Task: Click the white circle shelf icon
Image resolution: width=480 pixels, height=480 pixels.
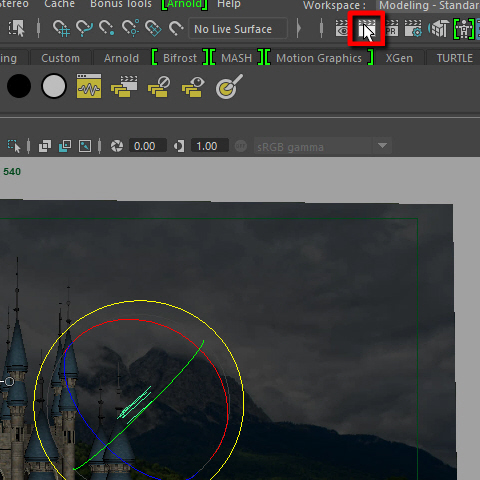Action: point(54,86)
